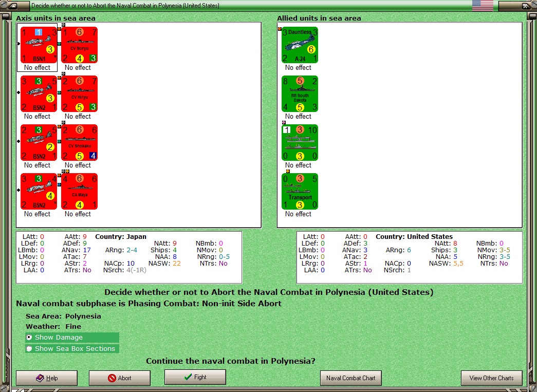
Task: Click Japan's 'ARng: 2-4' value
Action: pos(121,250)
